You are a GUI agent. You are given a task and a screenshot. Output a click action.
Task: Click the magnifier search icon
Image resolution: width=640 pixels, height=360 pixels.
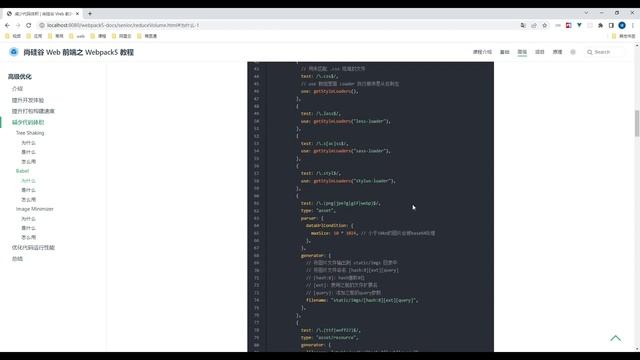click(589, 52)
